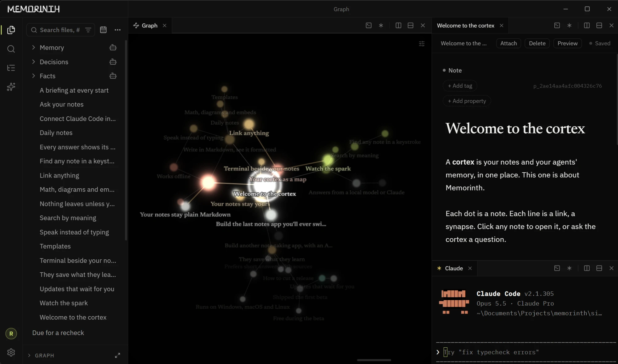Click the + Add property button

(x=467, y=101)
